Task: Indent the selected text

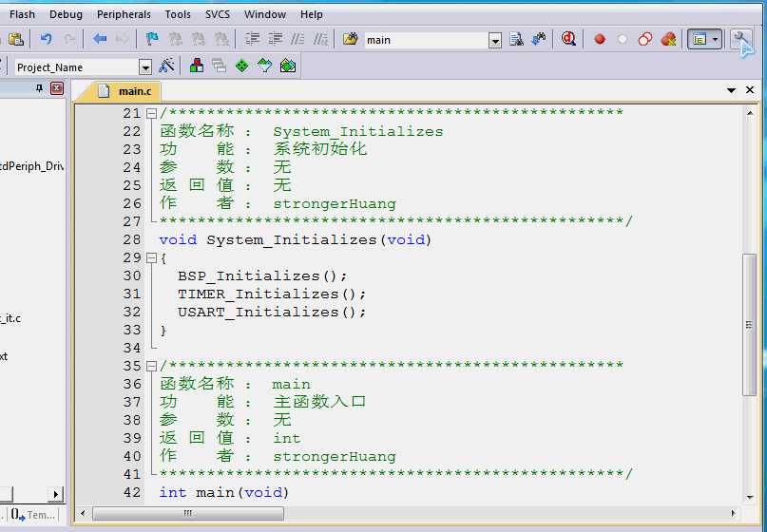Action: (x=253, y=39)
